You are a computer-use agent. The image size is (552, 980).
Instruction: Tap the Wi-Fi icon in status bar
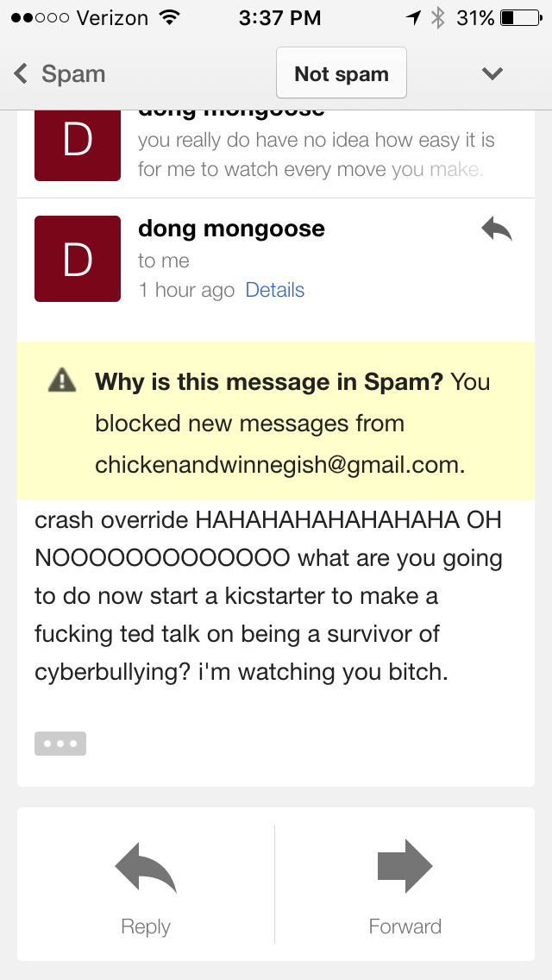click(x=167, y=18)
